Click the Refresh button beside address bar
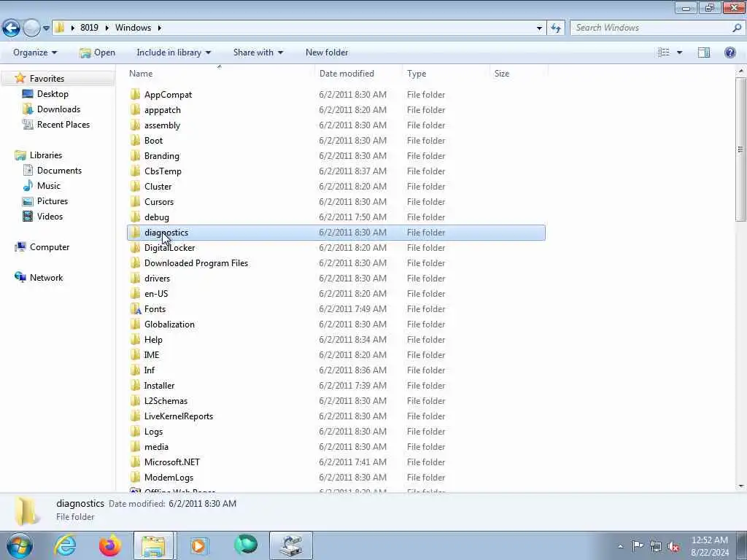The image size is (747, 560). (x=555, y=28)
